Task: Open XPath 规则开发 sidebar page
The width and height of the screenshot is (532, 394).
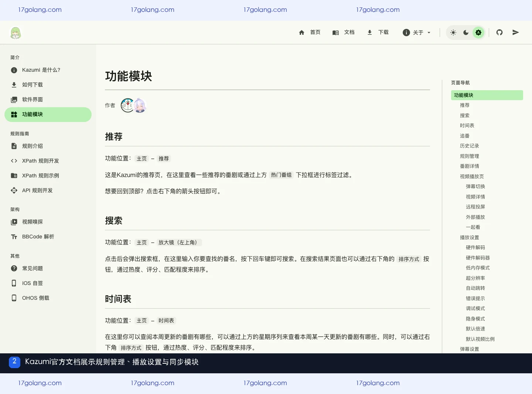Action: pos(48,161)
